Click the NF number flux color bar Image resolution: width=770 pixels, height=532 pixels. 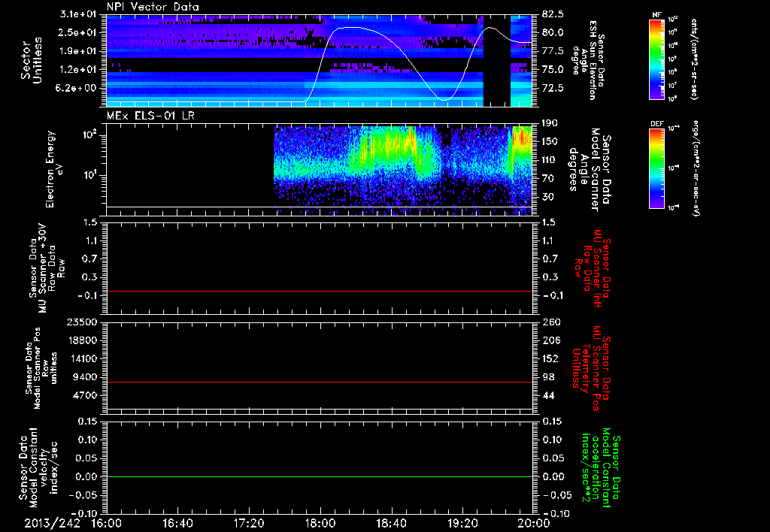tap(656, 59)
